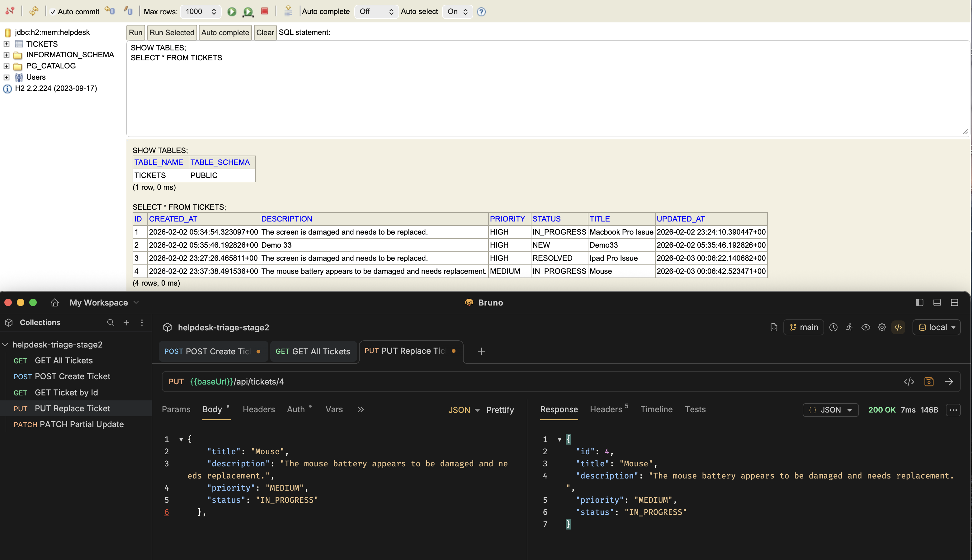The image size is (972, 560).
Task: Click the Bruno home icon
Action: (x=55, y=303)
